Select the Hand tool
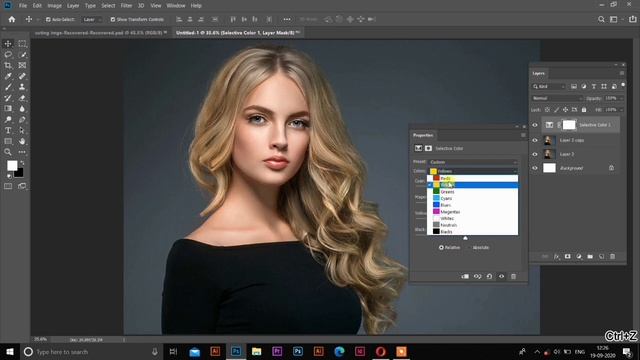640x360 pixels. coord(22,141)
